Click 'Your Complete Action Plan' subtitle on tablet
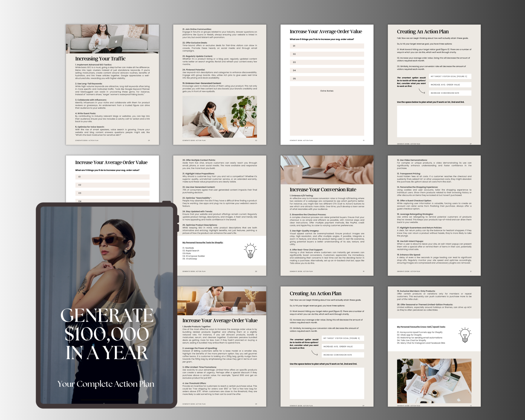 click(106, 384)
